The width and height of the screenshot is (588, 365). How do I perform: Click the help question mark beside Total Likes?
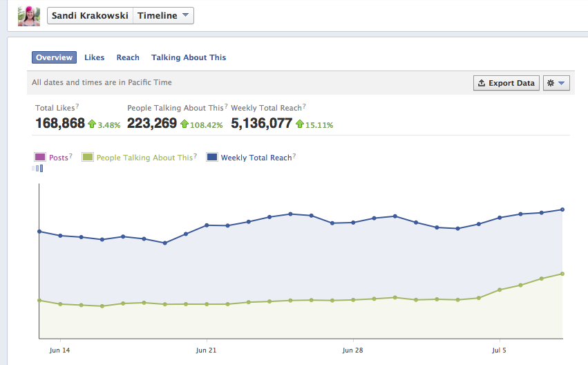click(x=77, y=106)
